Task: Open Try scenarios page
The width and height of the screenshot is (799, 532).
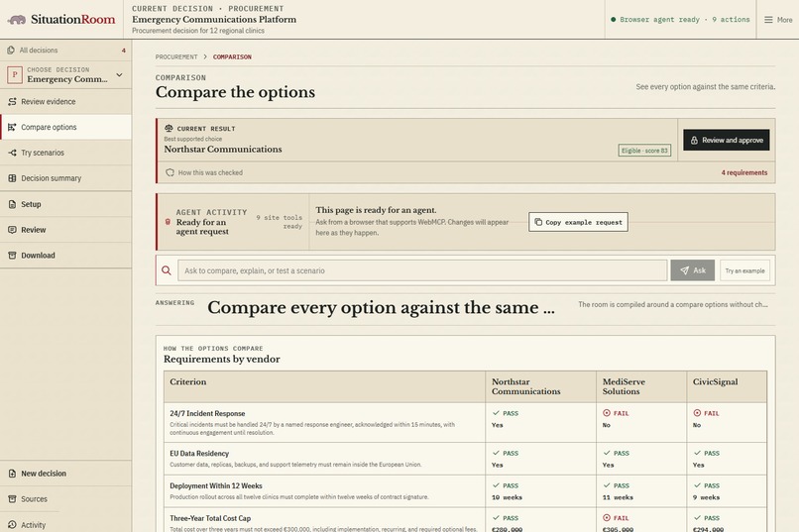Action: coord(65,153)
